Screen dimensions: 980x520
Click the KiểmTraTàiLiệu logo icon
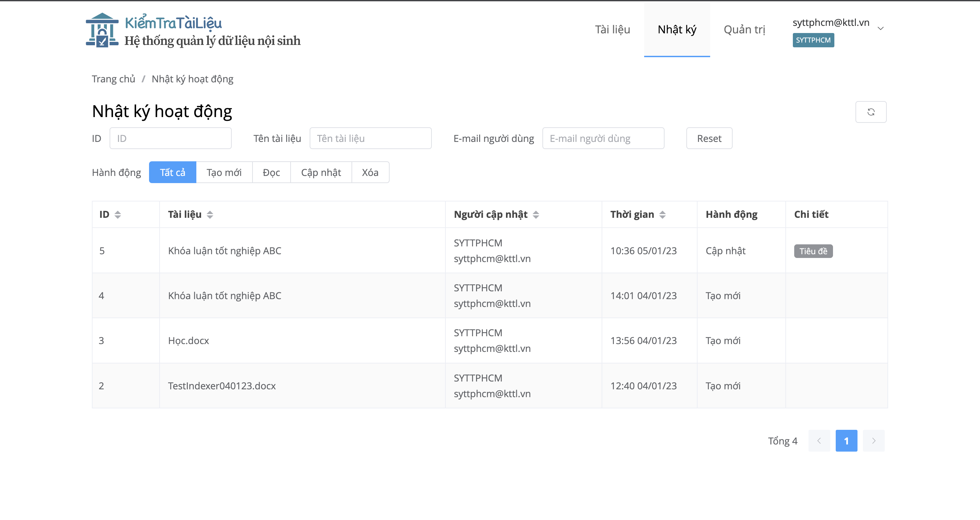(102, 30)
